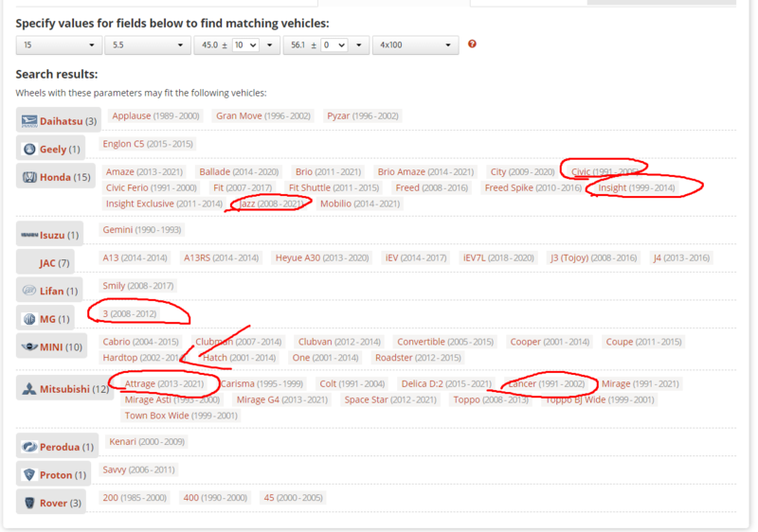Image resolution: width=758 pixels, height=532 pixels.
Task: Select Honda Brio (2011-2021)
Action: [328, 172]
